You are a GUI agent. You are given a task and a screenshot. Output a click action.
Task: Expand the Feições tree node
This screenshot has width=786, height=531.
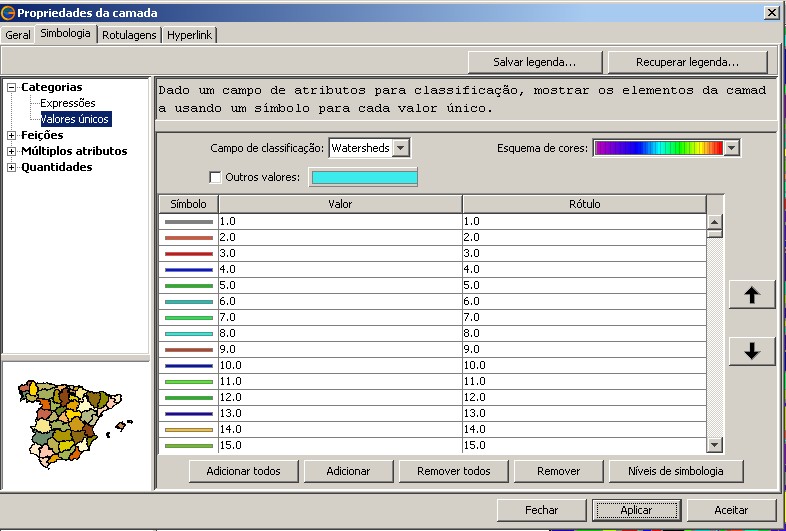click(12, 135)
